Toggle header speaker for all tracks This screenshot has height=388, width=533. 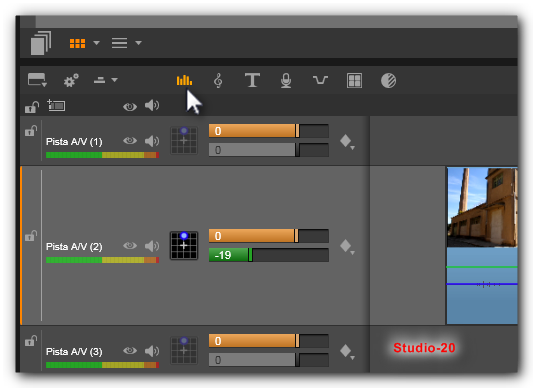click(x=152, y=106)
